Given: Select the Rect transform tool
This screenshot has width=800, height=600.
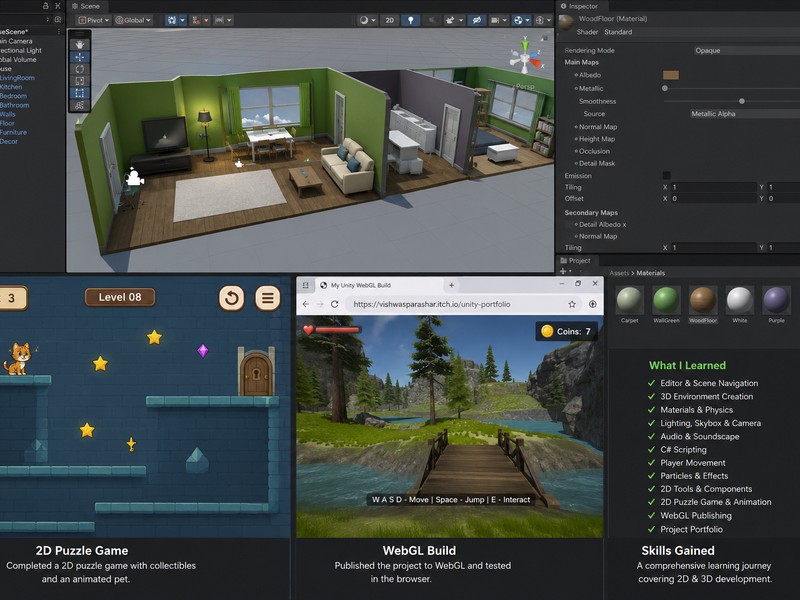Looking at the screenshot, I should pyautogui.click(x=80, y=93).
